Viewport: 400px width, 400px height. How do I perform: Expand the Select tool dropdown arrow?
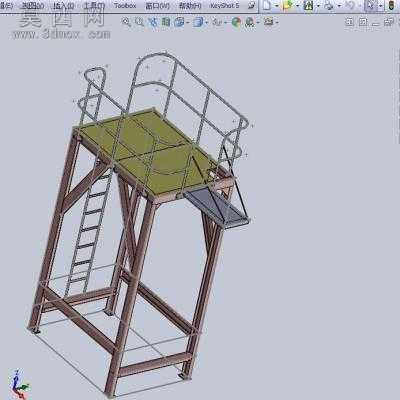click(x=380, y=6)
